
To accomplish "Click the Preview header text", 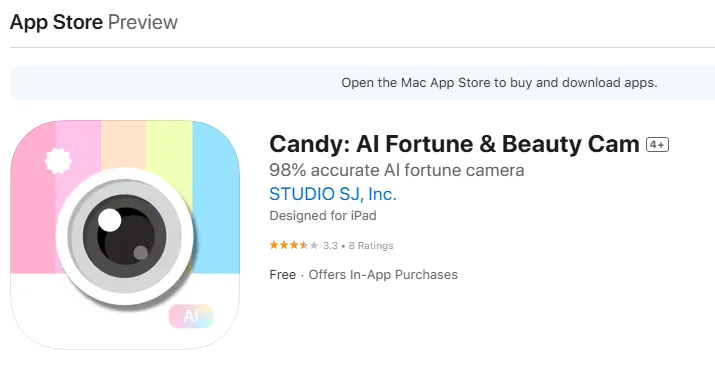I will pyautogui.click(x=143, y=22).
